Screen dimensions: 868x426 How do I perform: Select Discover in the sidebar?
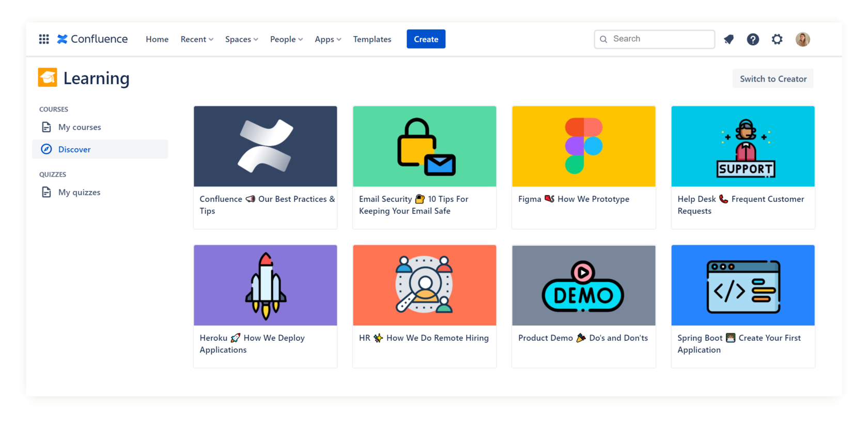pyautogui.click(x=100, y=149)
